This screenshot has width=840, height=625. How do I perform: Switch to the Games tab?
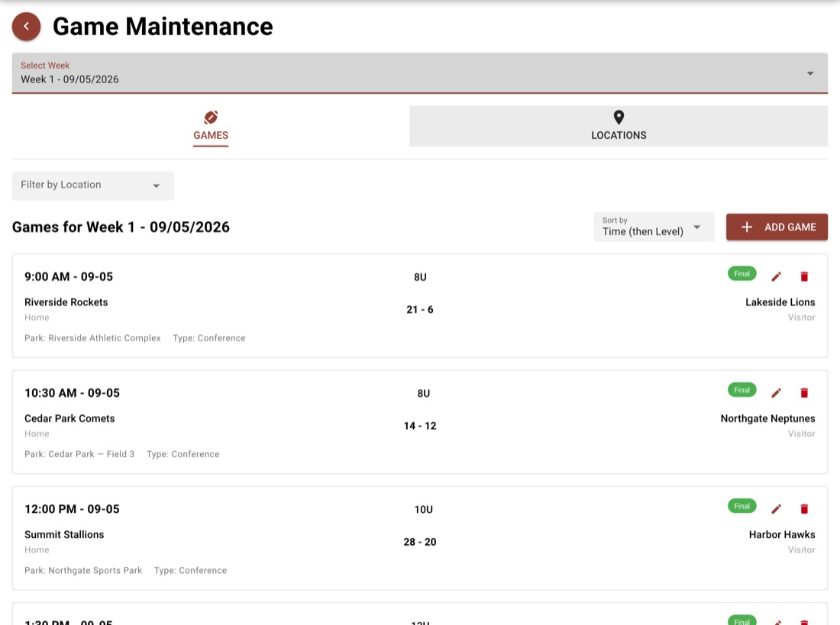pyautogui.click(x=211, y=127)
